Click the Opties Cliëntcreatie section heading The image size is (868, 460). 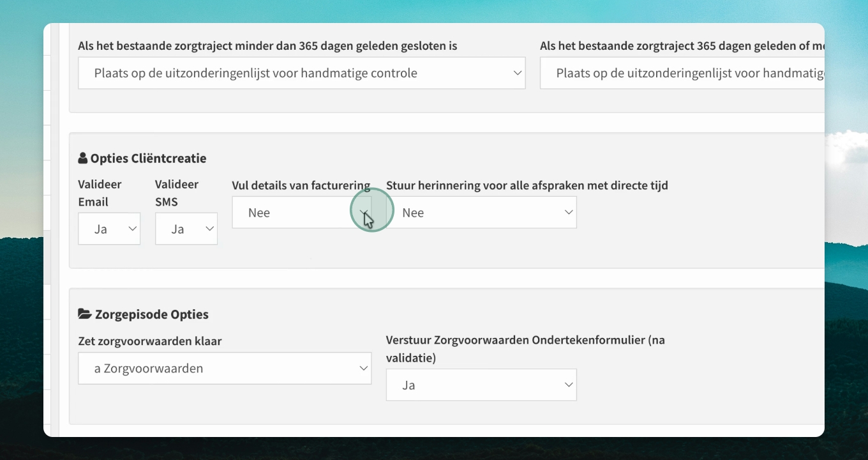pos(148,158)
